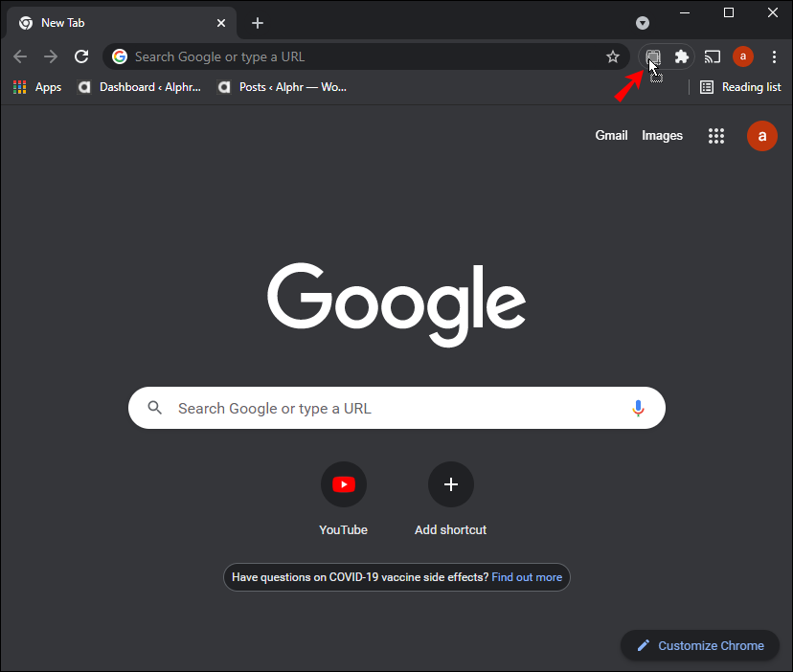
Task: Go forward with the forward arrow
Action: point(51,56)
